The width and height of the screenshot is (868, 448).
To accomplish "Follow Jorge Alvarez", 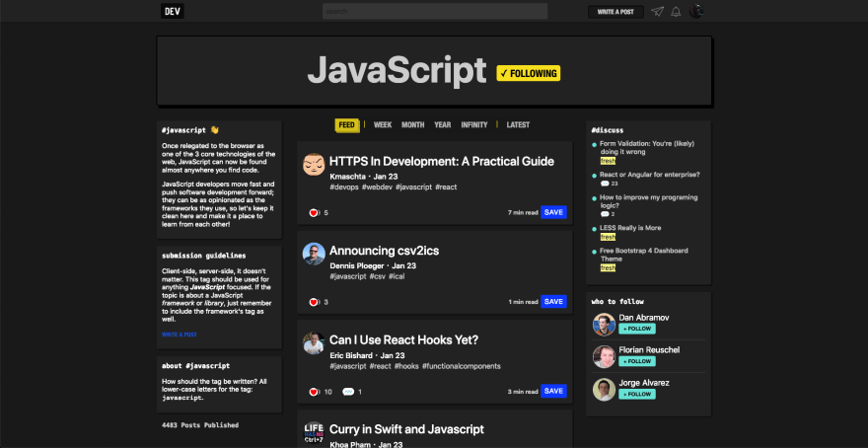I will click(637, 395).
